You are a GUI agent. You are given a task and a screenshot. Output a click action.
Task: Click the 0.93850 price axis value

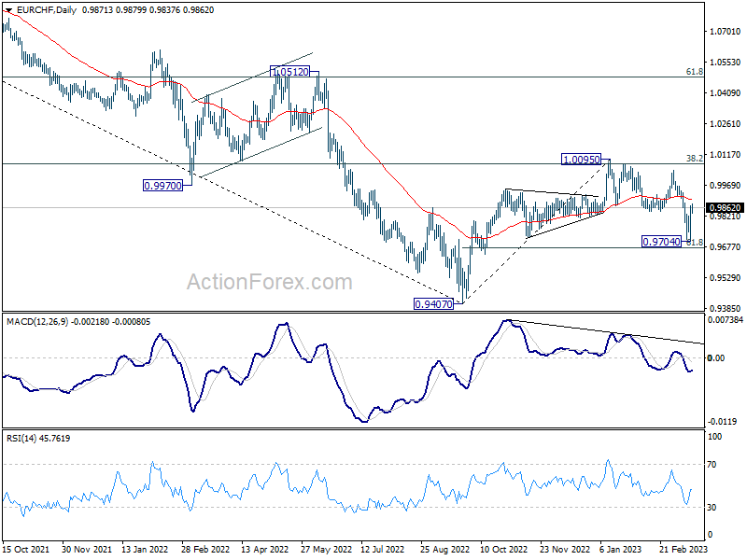tap(726, 309)
